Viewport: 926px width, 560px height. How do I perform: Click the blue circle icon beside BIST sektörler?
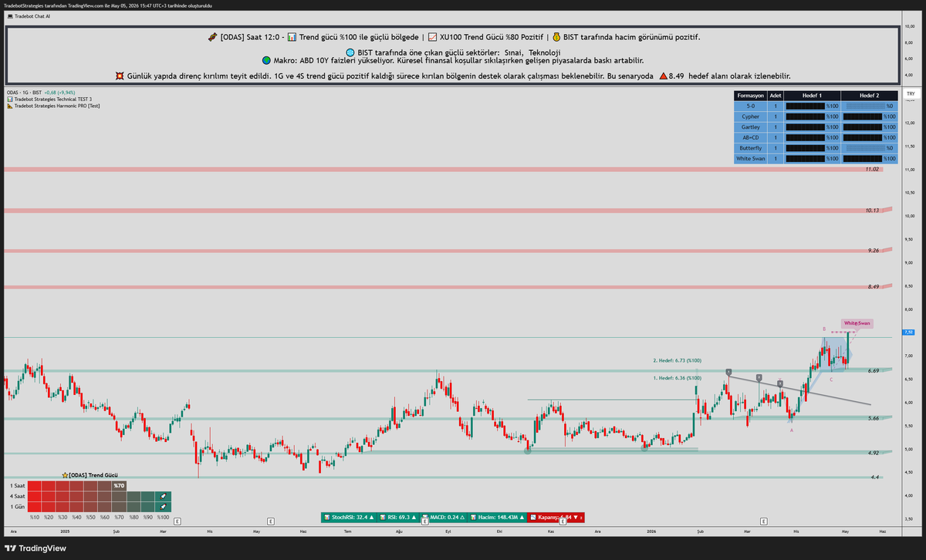[350, 52]
